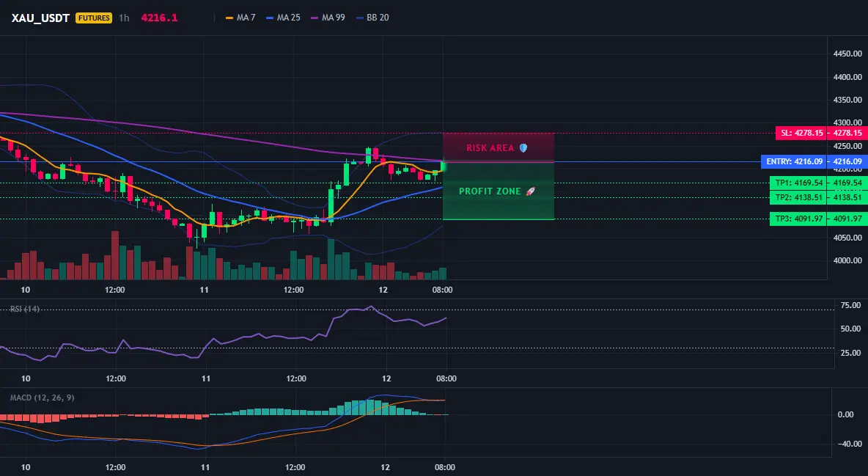
Task: Click the rocket icon in PROFIT ZONE label
Action: (530, 191)
